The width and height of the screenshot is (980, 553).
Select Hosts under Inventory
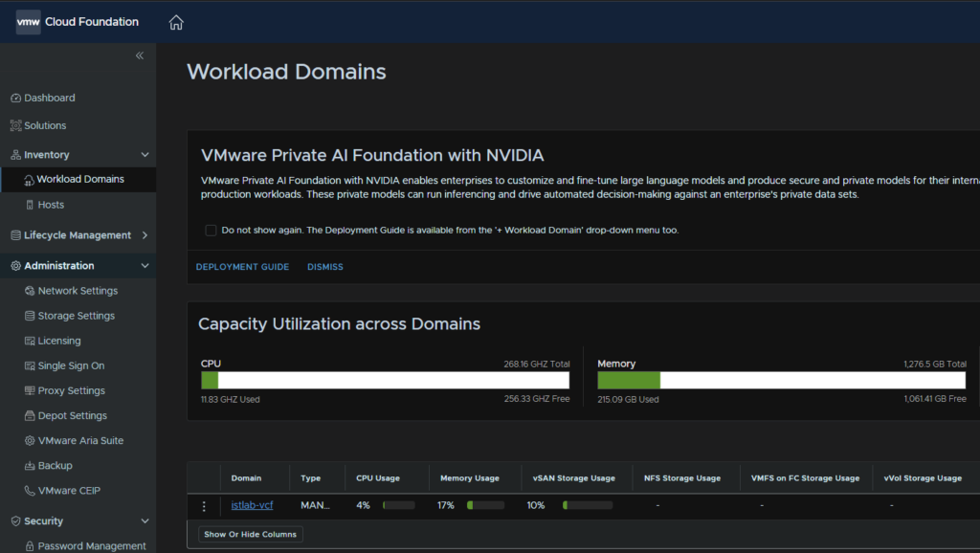tap(51, 205)
